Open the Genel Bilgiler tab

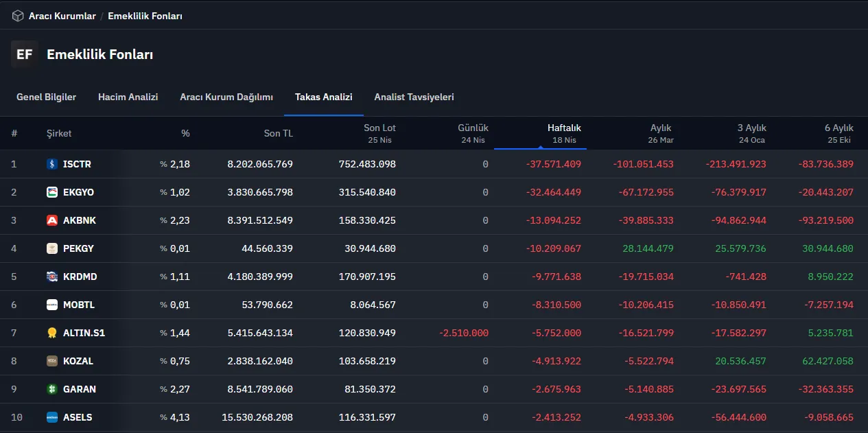(x=46, y=97)
